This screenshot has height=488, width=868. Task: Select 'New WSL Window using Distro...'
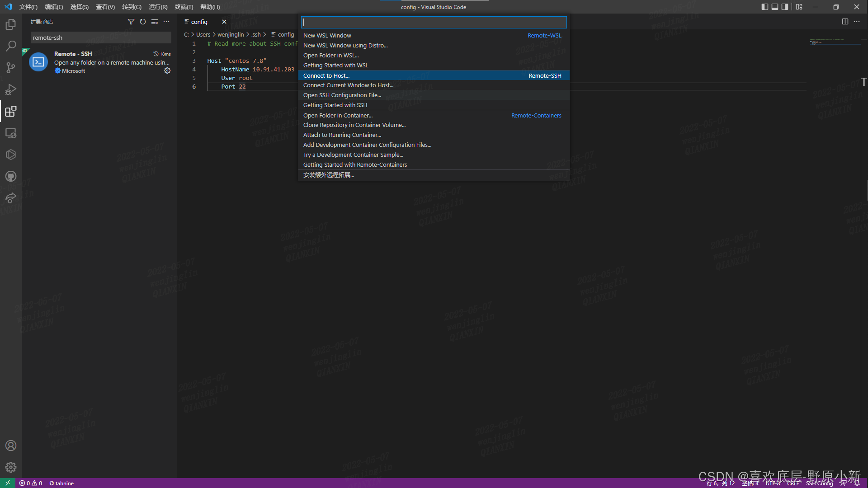tap(434, 45)
